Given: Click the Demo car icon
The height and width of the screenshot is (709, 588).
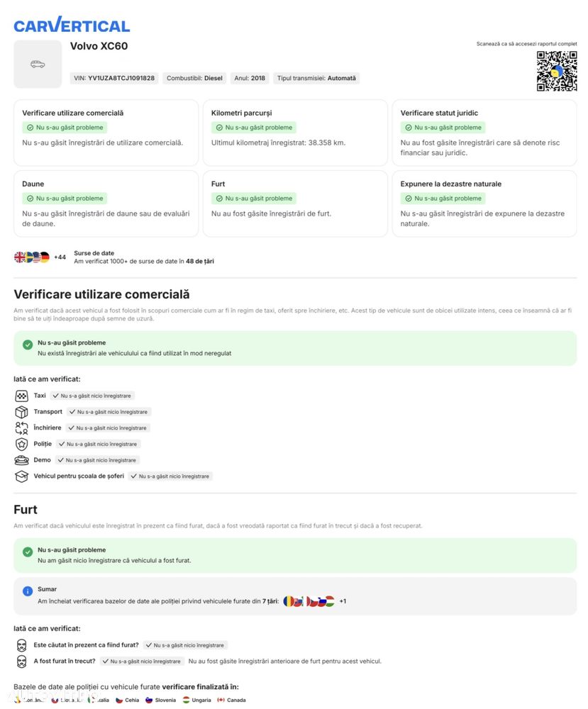Looking at the screenshot, I should pyautogui.click(x=22, y=460).
